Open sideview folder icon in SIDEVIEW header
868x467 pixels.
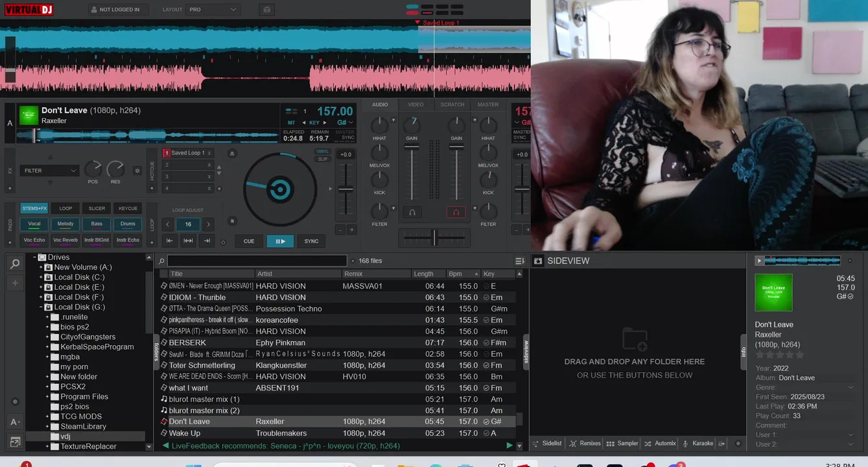[x=537, y=261]
